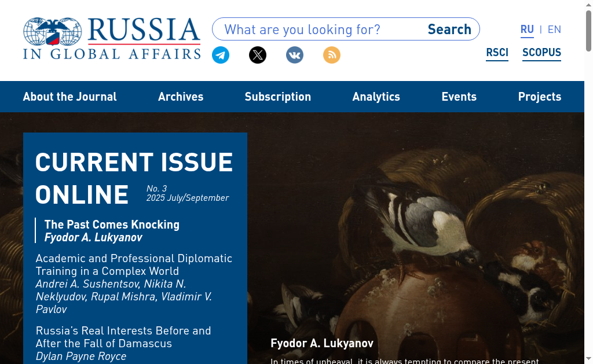Open the RSCI link
Image resolution: width=593 pixels, height=364 pixels.
coord(497,53)
